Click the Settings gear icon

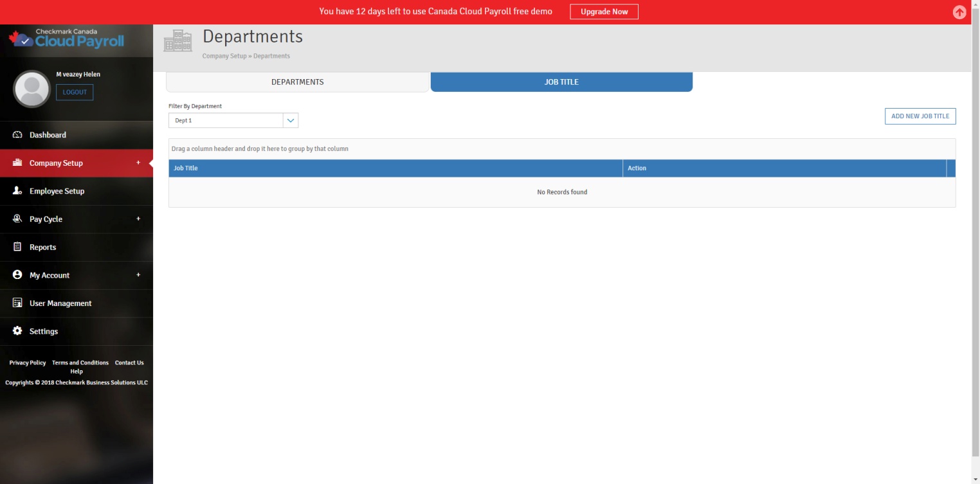click(17, 331)
